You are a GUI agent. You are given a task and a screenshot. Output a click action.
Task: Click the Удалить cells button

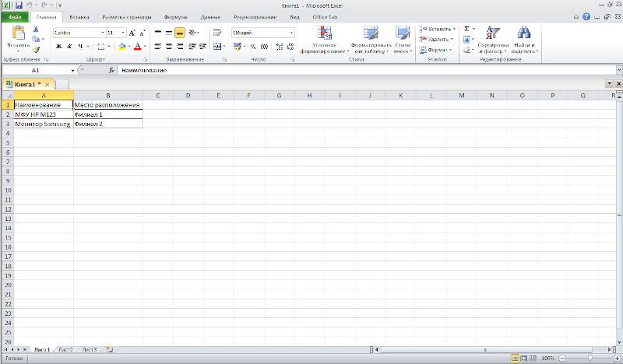(x=437, y=39)
